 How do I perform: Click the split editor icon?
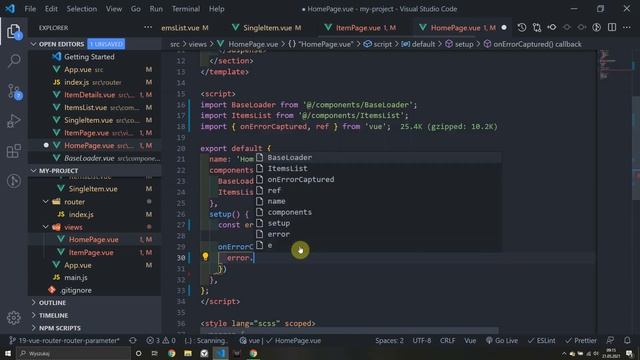pos(612,27)
